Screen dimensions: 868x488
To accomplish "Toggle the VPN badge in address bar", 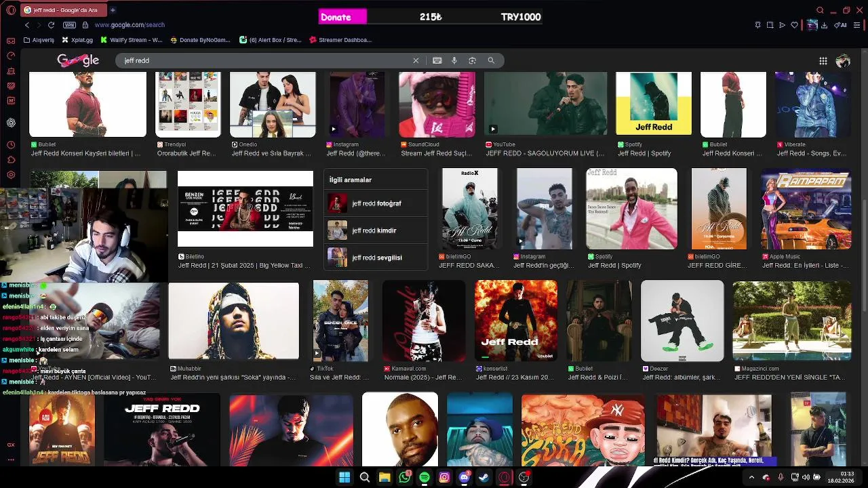I will (69, 25).
